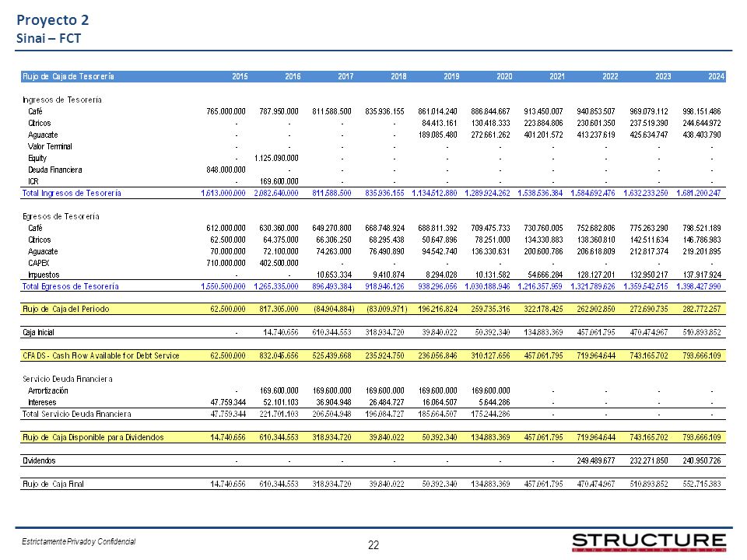Image resolution: width=747 pixels, height=560 pixels.
Task: Click the 'Total Ingresos de Tesorería' label
Action: coord(72,193)
